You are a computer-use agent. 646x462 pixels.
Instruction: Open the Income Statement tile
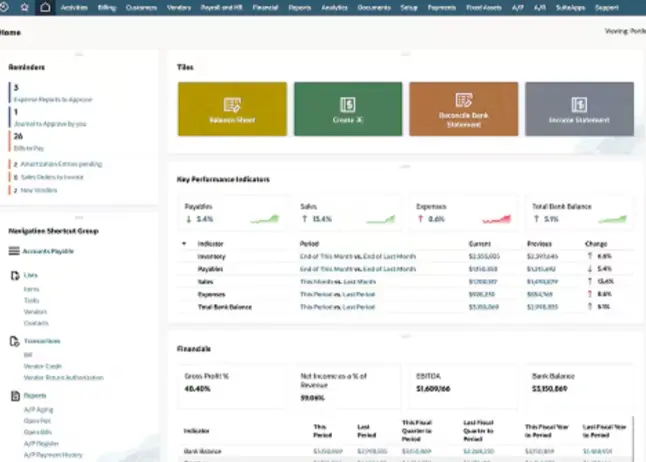pyautogui.click(x=578, y=109)
